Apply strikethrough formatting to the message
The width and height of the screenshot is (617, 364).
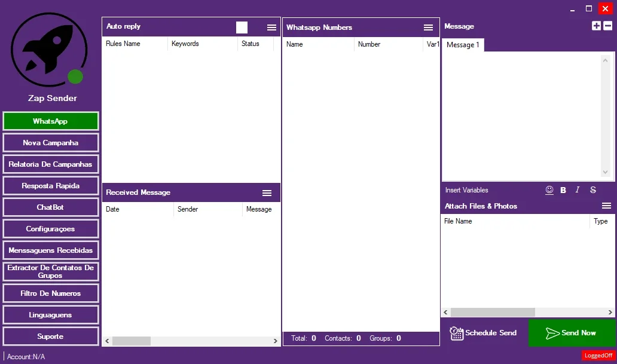593,190
